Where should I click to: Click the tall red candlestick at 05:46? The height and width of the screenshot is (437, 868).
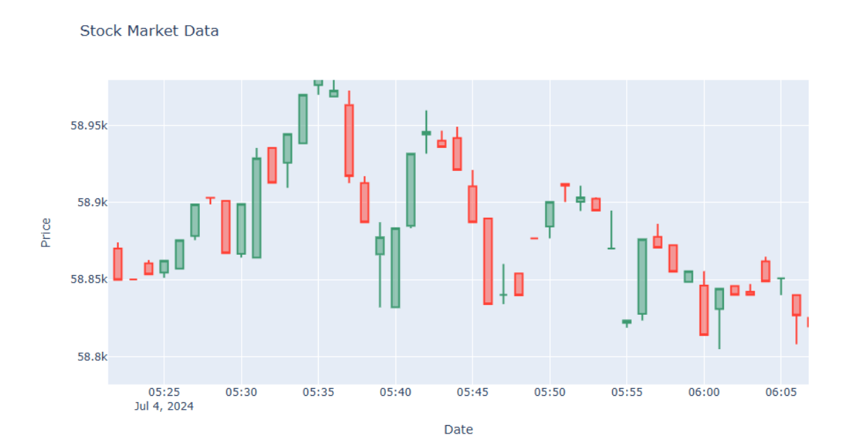tap(488, 261)
